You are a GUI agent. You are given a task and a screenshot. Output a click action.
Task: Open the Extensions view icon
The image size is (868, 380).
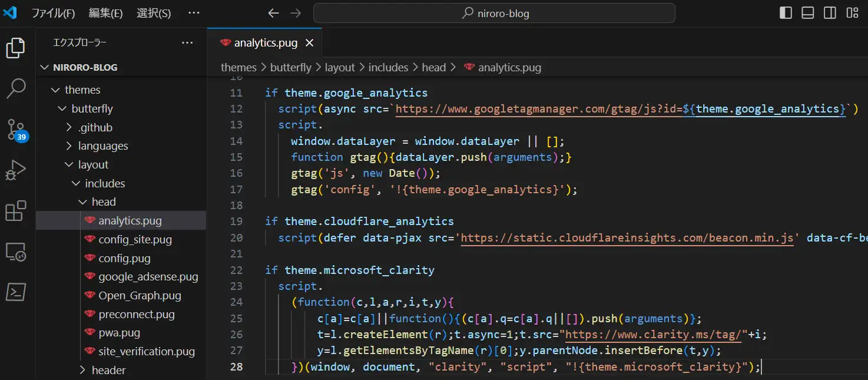16,211
